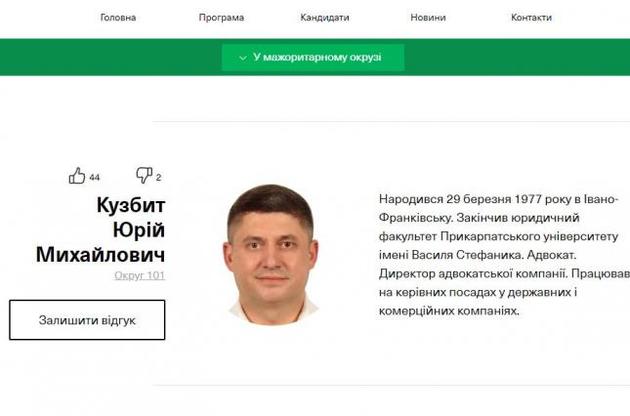
Task: Click the chevron in the district dropdown
Action: pos(243,58)
